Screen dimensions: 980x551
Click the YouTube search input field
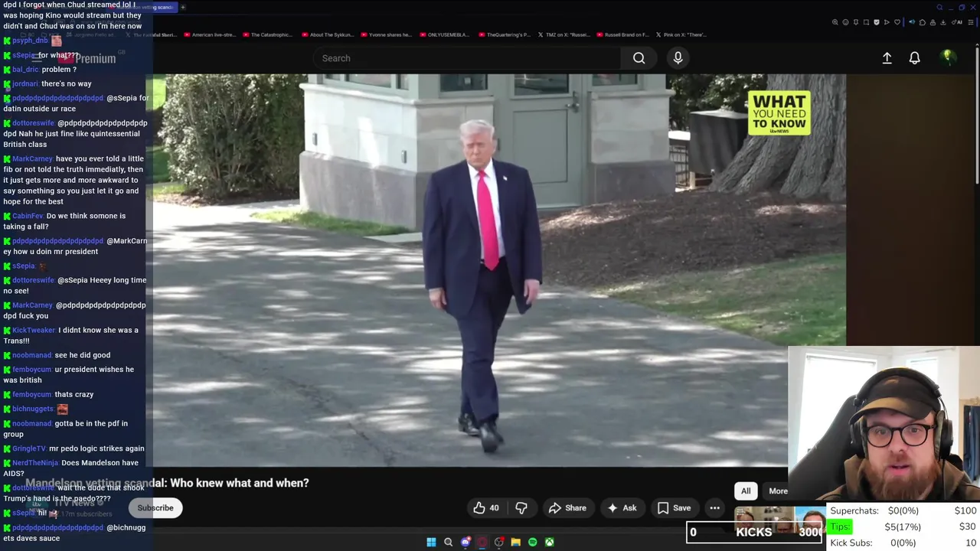[467, 58]
